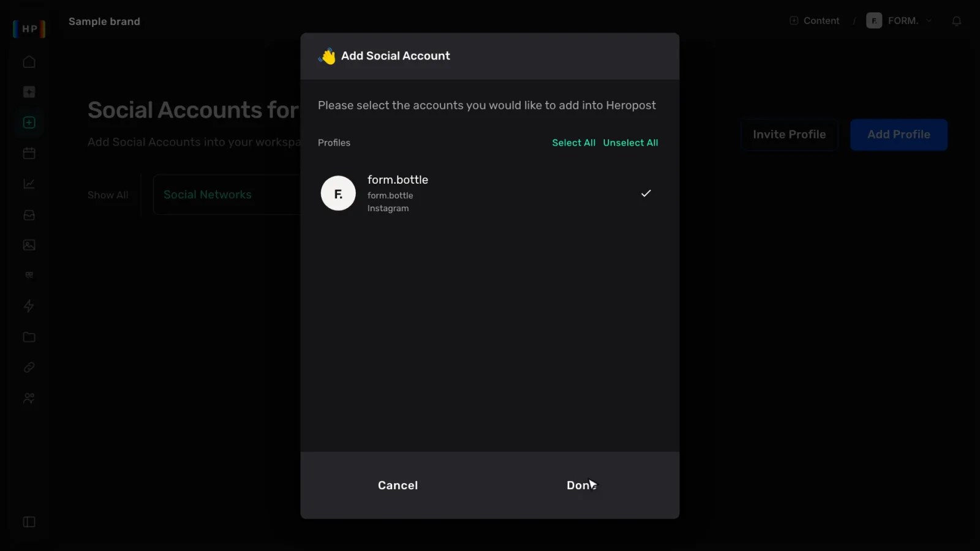This screenshot has height=551, width=980.
Task: Open the green add-account sidebar icon
Action: click(29, 122)
